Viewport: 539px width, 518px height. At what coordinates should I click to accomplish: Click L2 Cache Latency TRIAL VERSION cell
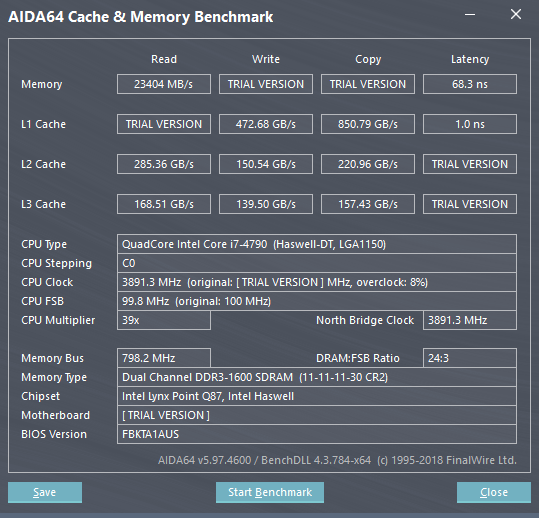(x=470, y=164)
